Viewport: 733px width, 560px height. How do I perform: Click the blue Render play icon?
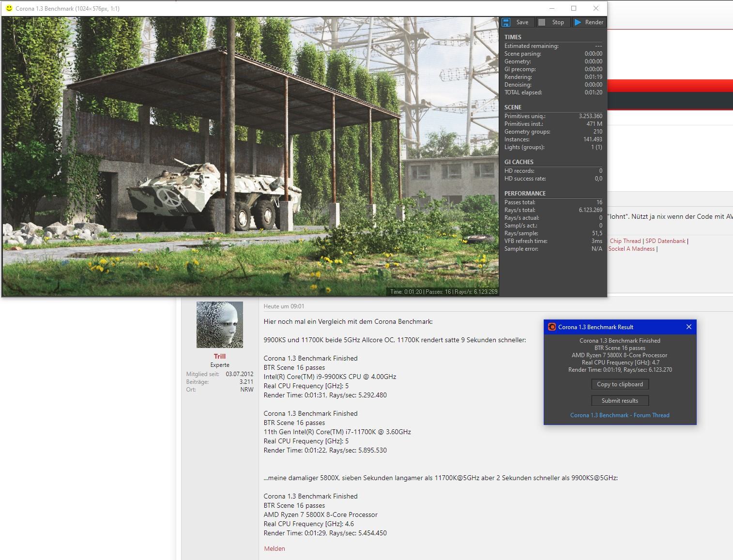[x=578, y=22]
